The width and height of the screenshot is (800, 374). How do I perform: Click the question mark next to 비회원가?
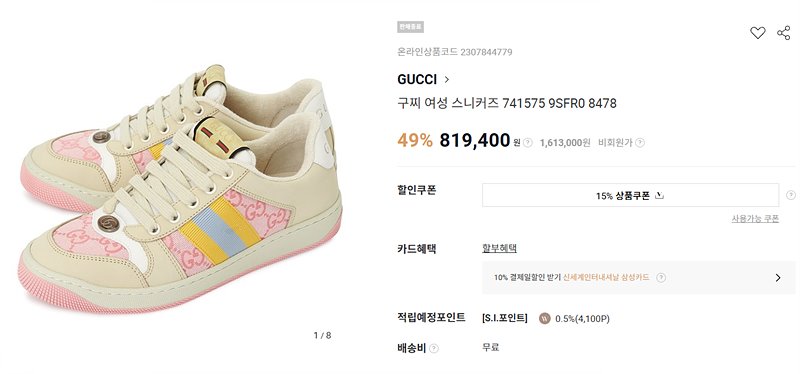point(640,143)
